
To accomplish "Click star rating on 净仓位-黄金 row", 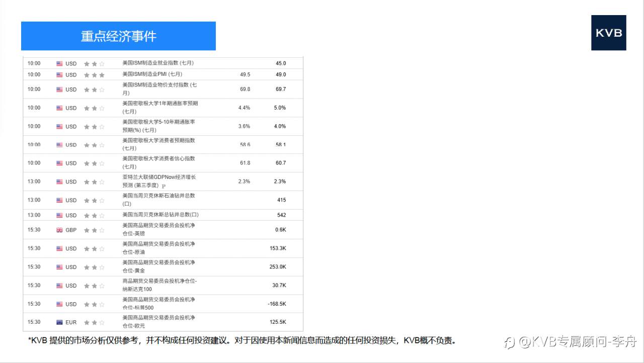I will (94, 267).
